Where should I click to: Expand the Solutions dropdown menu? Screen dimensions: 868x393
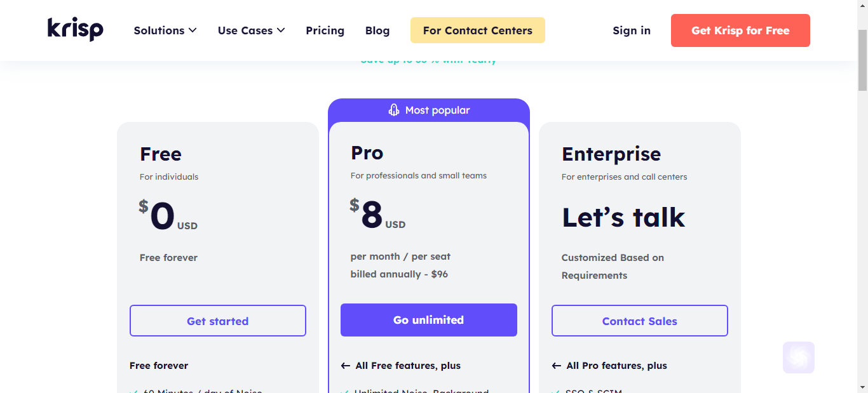pyautogui.click(x=165, y=30)
